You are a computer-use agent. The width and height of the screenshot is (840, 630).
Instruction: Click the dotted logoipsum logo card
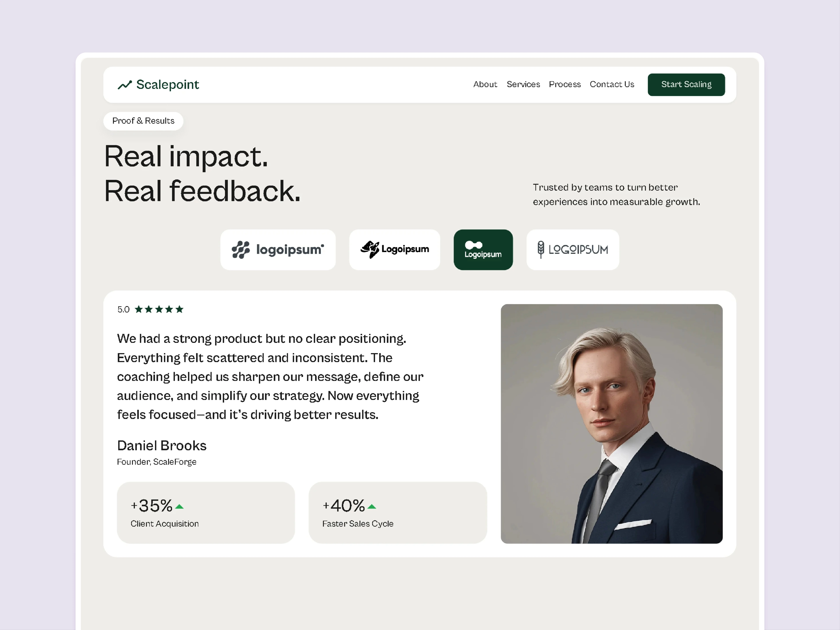pyautogui.click(x=278, y=249)
